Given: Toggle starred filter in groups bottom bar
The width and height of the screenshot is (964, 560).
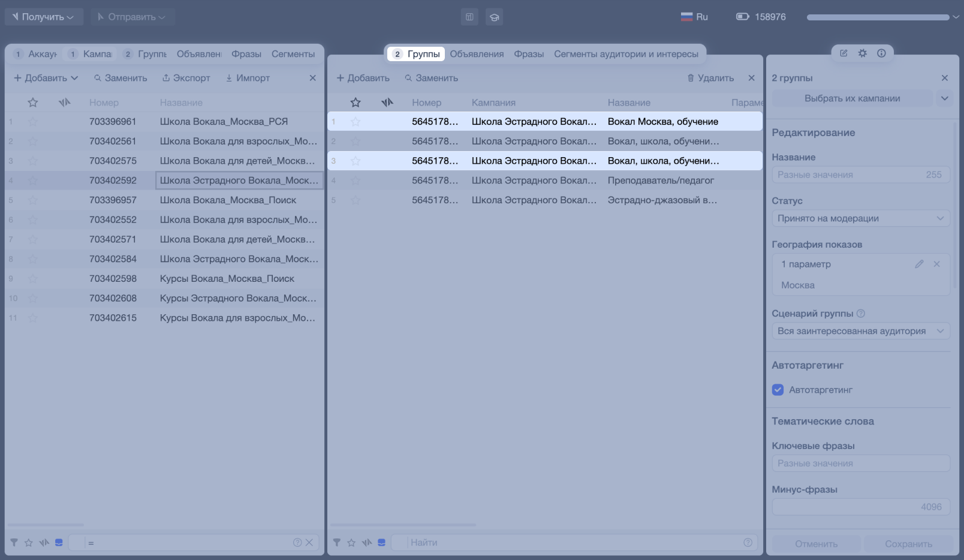Looking at the screenshot, I should click(x=351, y=543).
